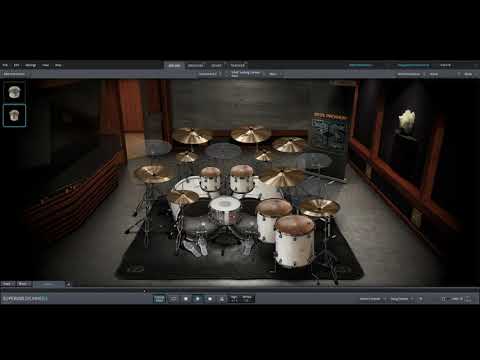The height and width of the screenshot is (360, 480).
Task: Select the large front floor tom
Action: coord(294,241)
